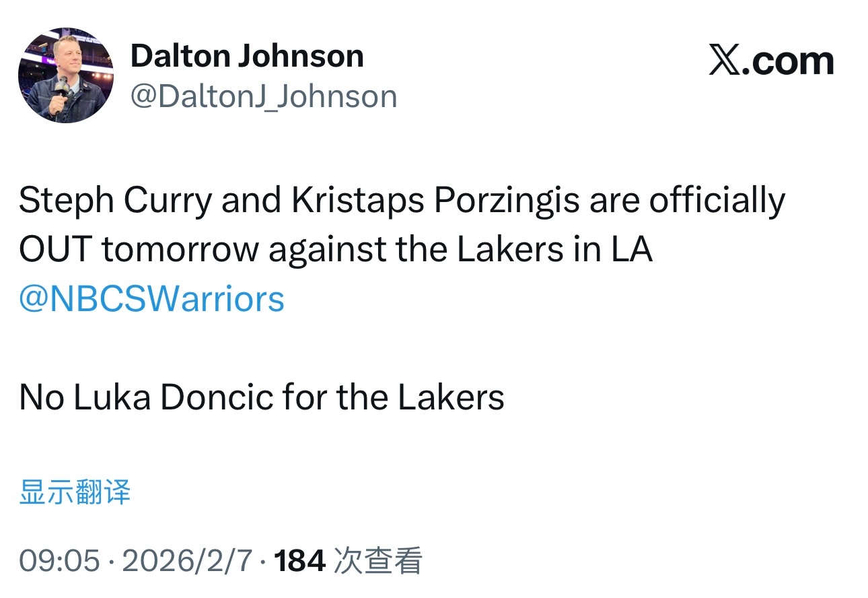Click the word "tomorrow" in the post
The height and width of the screenshot is (598, 868).
click(x=180, y=250)
